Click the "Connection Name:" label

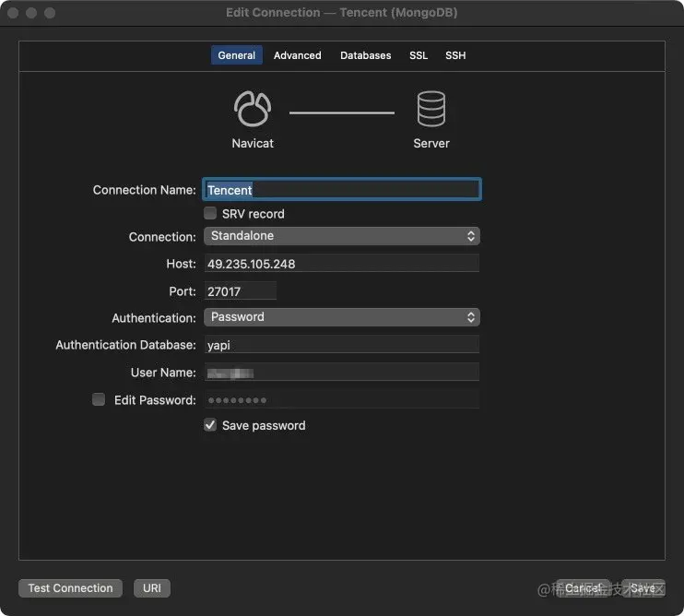145,190
